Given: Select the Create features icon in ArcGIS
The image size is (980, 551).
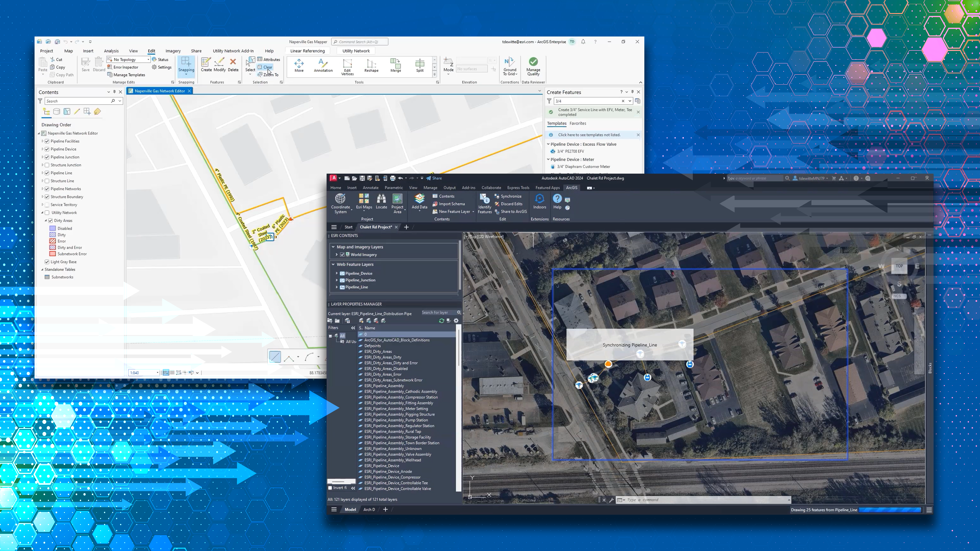Looking at the screenshot, I should [x=206, y=65].
